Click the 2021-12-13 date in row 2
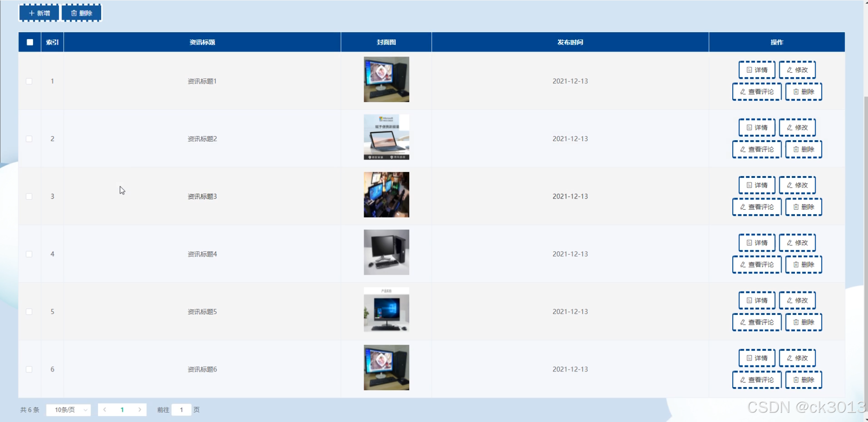The width and height of the screenshot is (868, 422). point(570,138)
